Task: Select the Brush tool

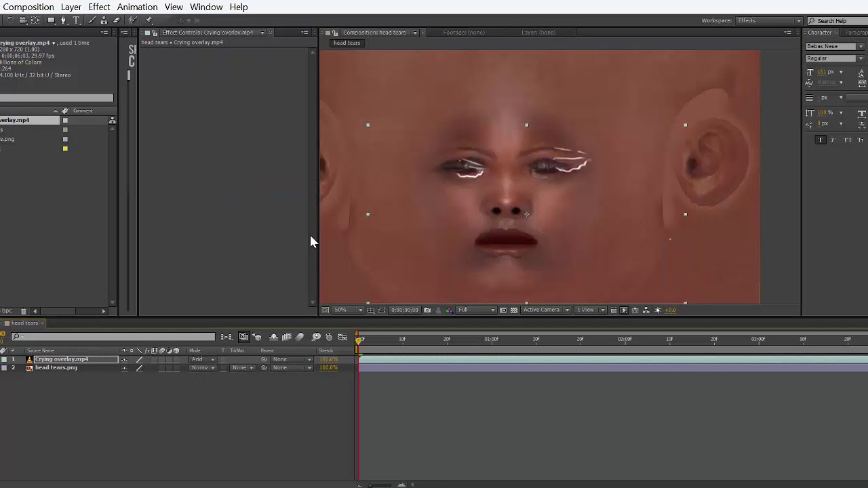Action: coord(92,20)
